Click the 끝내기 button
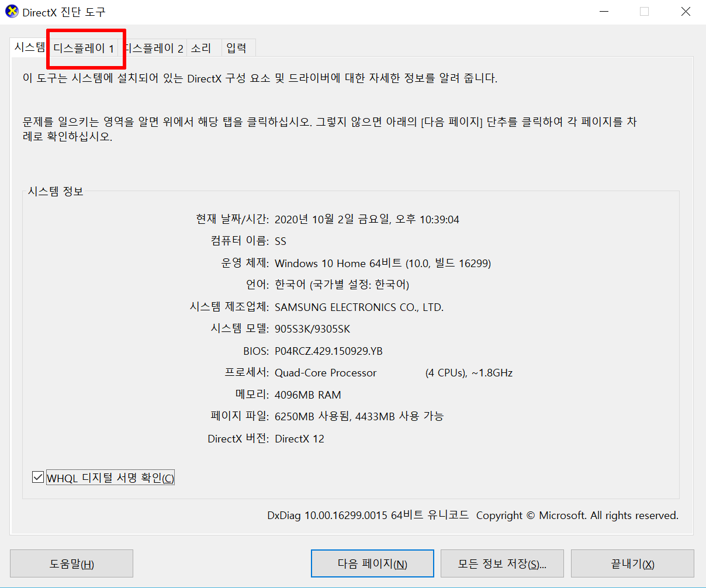Viewport: 706px width, 588px height. click(632, 563)
